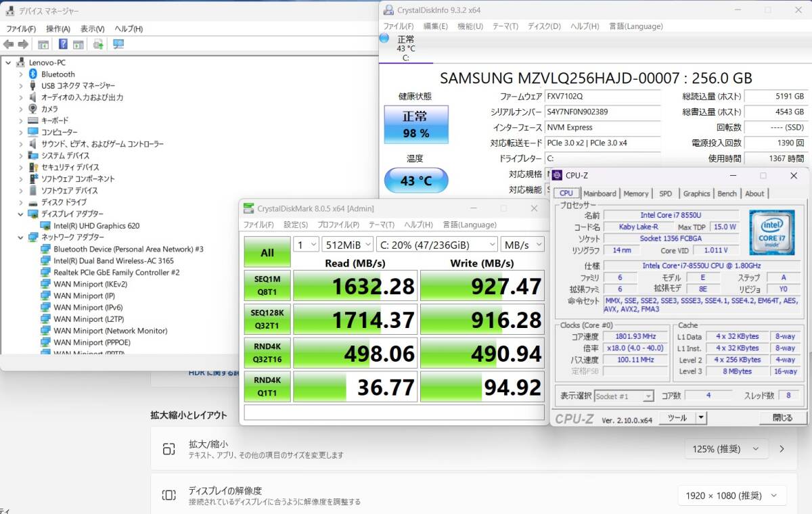Click the Forward arrow in Device Manager toolbar
812x514 pixels.
[x=23, y=45]
